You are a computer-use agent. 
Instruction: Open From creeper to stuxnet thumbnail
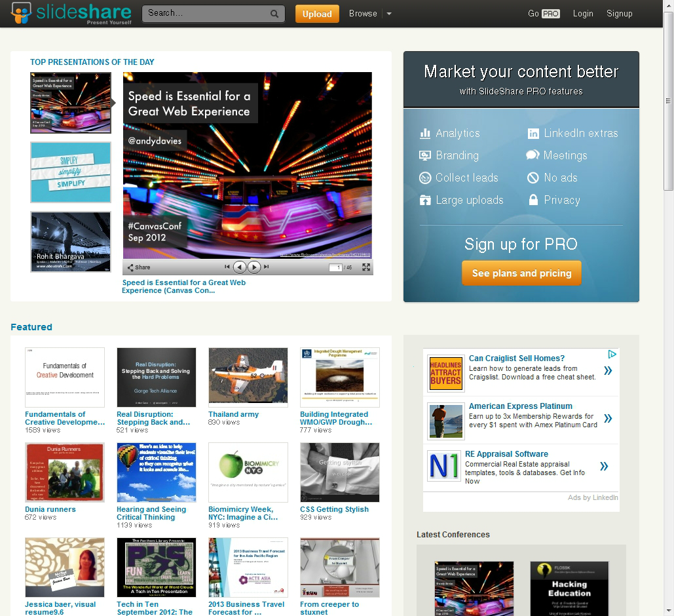(x=340, y=568)
